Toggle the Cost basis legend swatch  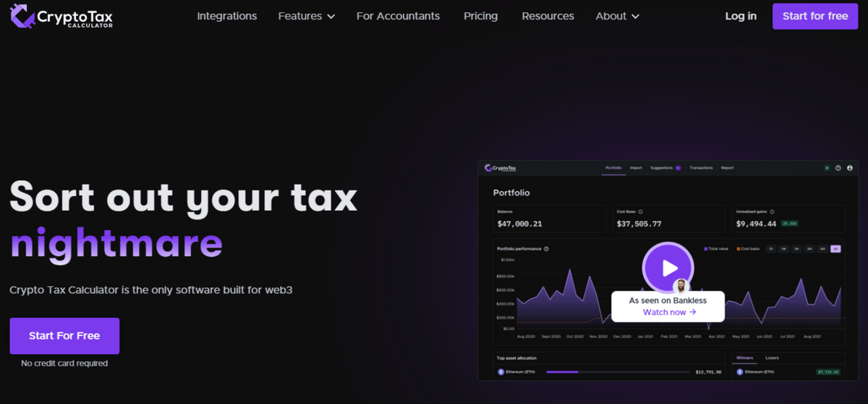739,249
